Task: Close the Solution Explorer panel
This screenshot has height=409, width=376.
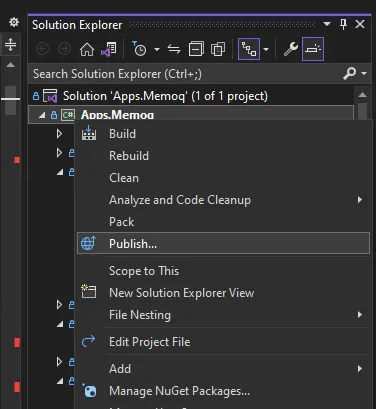Action: (x=360, y=24)
